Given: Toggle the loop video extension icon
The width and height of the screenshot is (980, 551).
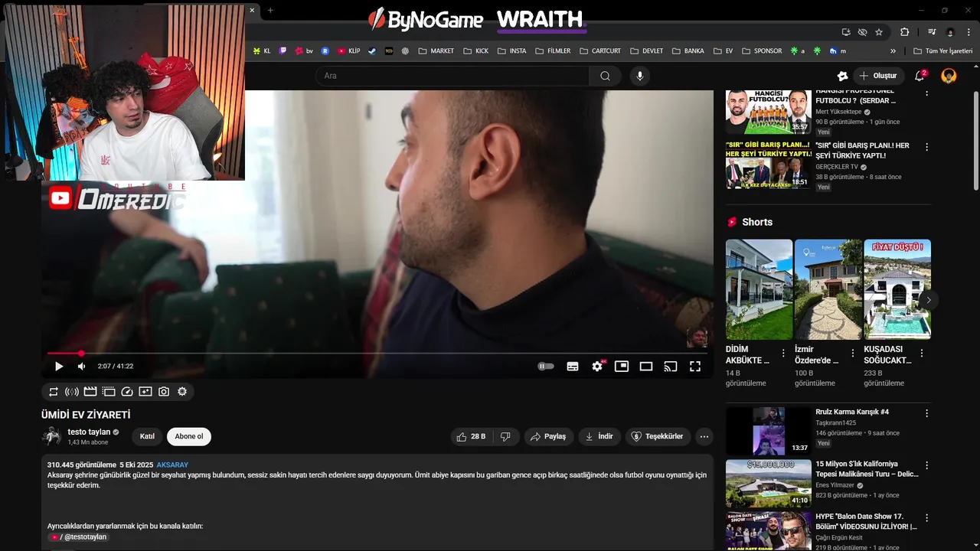Looking at the screenshot, I should point(54,392).
